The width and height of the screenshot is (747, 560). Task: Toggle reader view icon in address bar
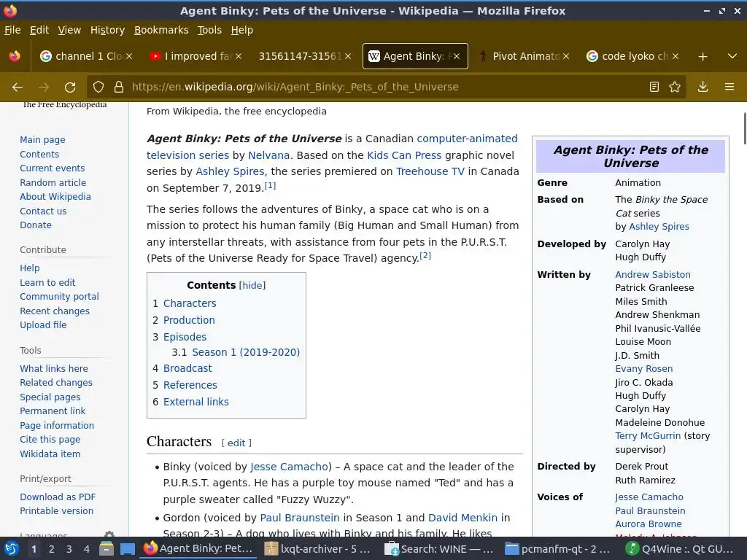pyautogui.click(x=654, y=87)
